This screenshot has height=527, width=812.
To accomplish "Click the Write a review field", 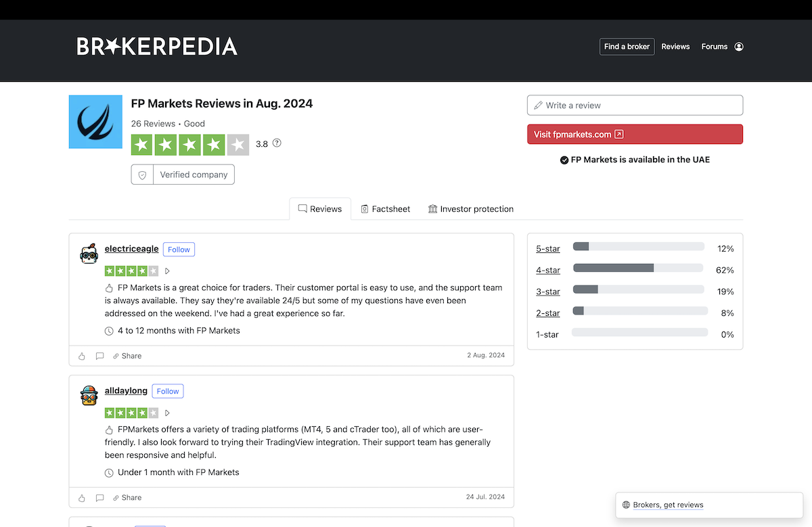I will (x=635, y=106).
